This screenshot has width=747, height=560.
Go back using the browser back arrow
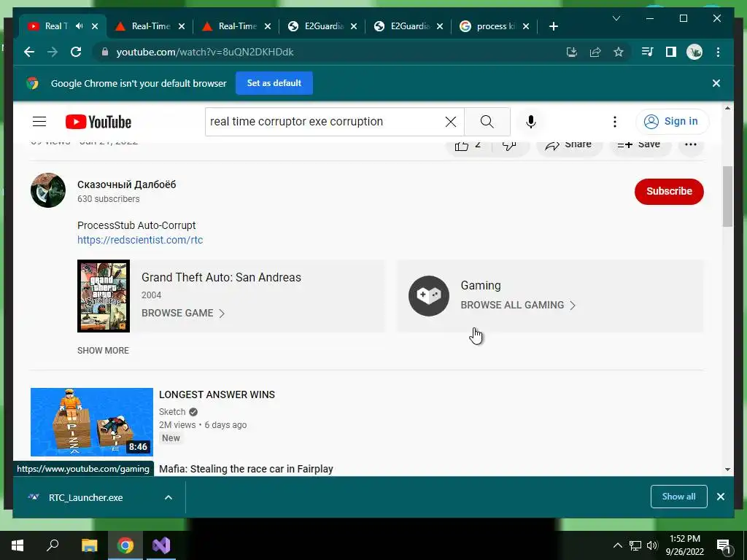coord(29,52)
